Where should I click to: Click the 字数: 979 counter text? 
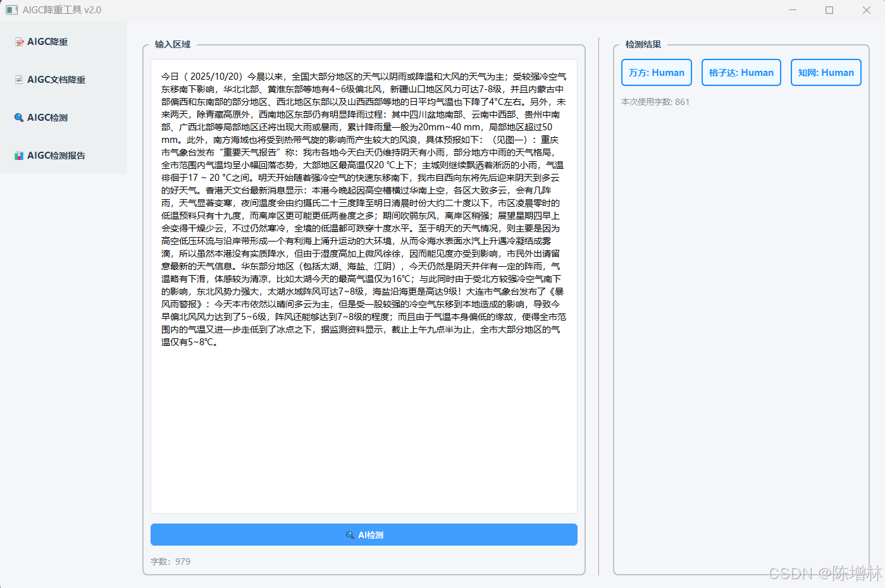(170, 561)
